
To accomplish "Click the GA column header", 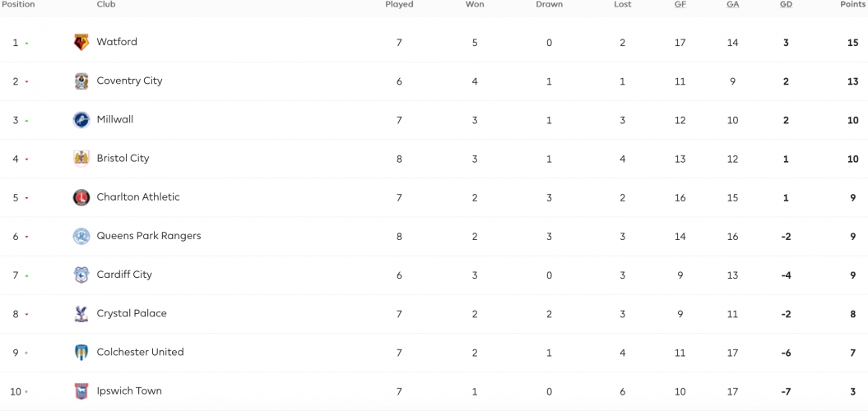I will (x=732, y=4).
